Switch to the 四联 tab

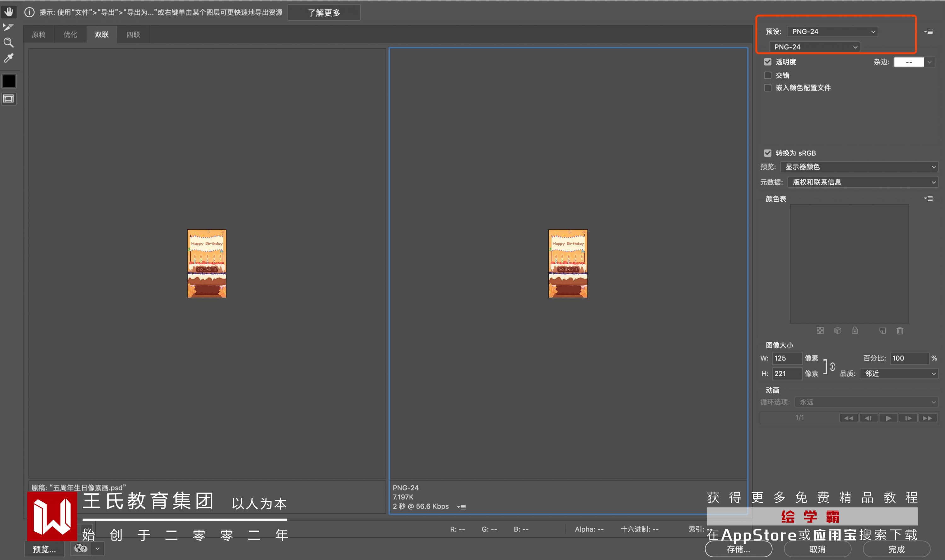coord(133,35)
